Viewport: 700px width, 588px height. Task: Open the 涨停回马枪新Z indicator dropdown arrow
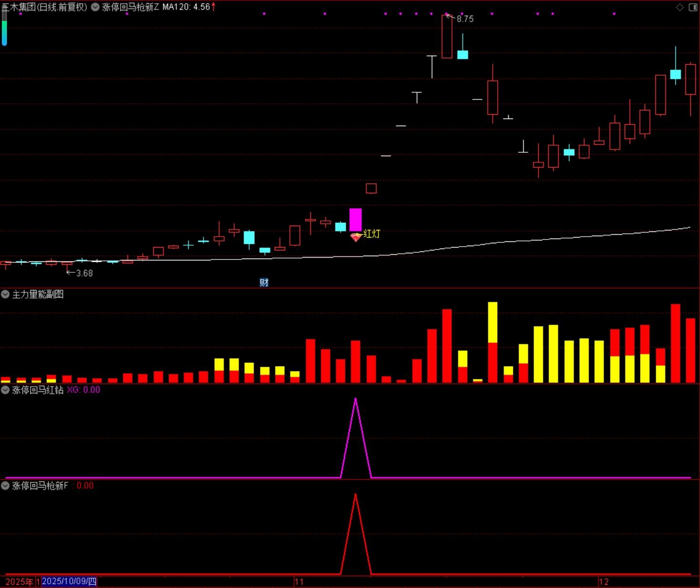click(x=95, y=7)
